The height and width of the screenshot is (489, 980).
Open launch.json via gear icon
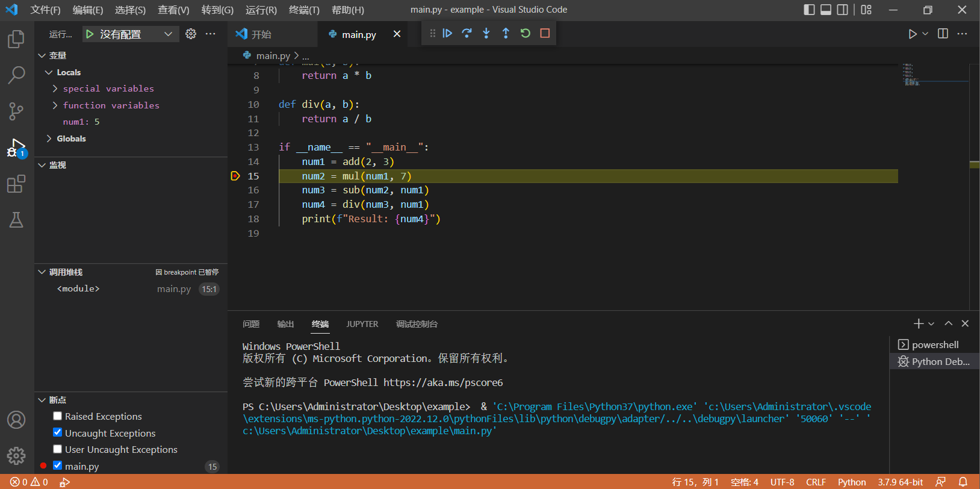tap(191, 34)
